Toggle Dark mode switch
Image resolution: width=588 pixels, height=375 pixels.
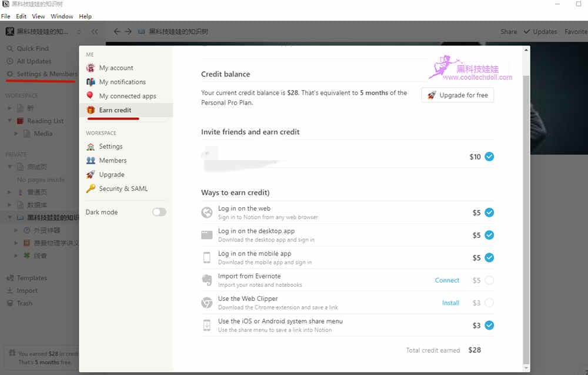point(159,212)
